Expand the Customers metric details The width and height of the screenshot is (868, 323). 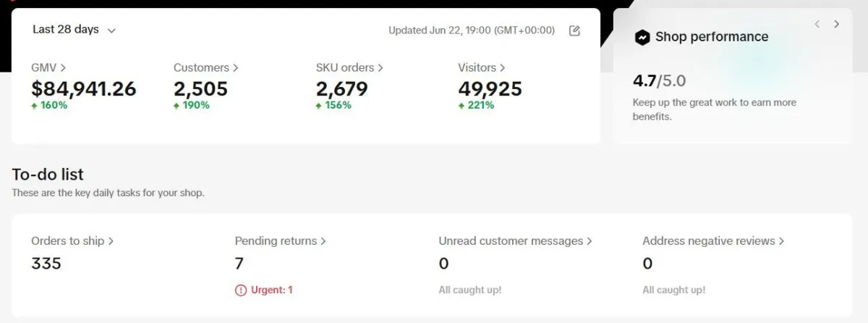point(205,67)
